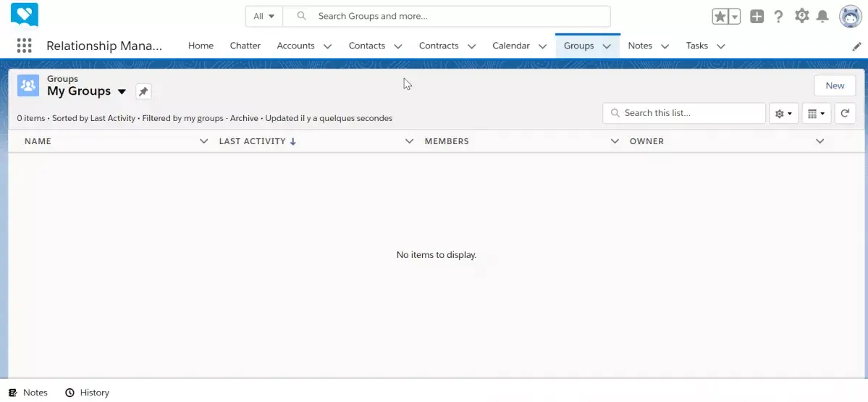
Task: Open the Accounts tab
Action: pyautogui.click(x=295, y=46)
